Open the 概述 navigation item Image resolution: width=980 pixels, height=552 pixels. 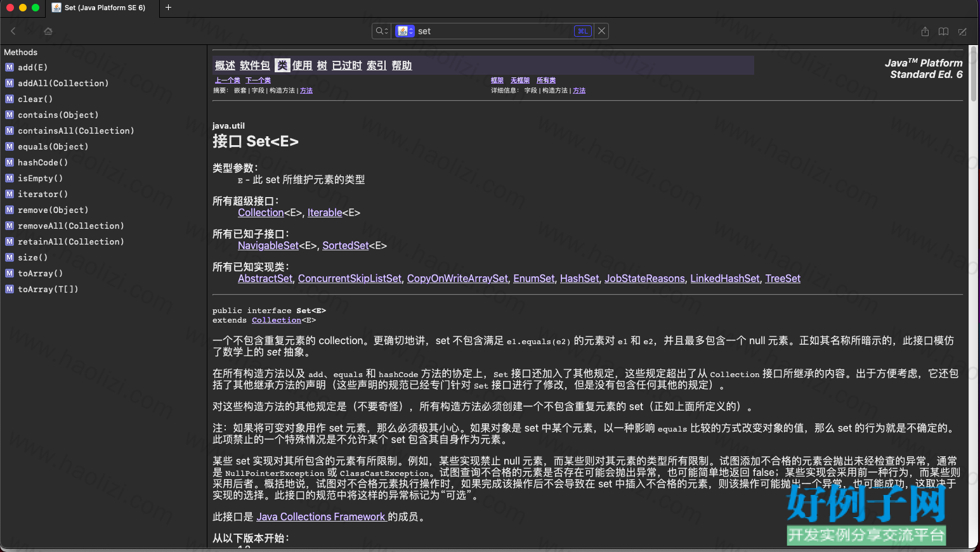click(225, 65)
